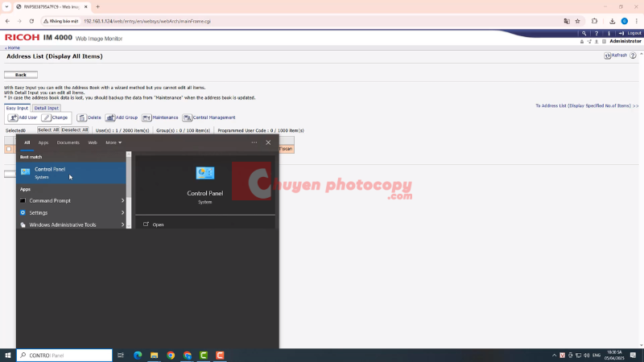Click the Open action icon in preview pane

146,224
